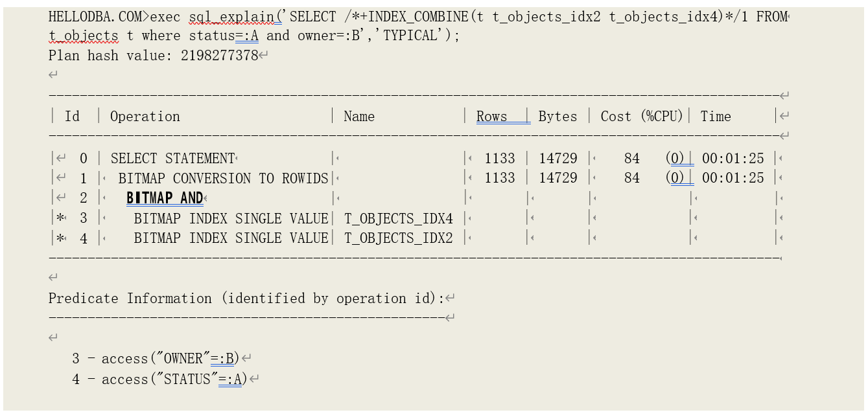The width and height of the screenshot is (868, 419).
Task: Click the access OWNER predicate line
Action: [x=156, y=359]
